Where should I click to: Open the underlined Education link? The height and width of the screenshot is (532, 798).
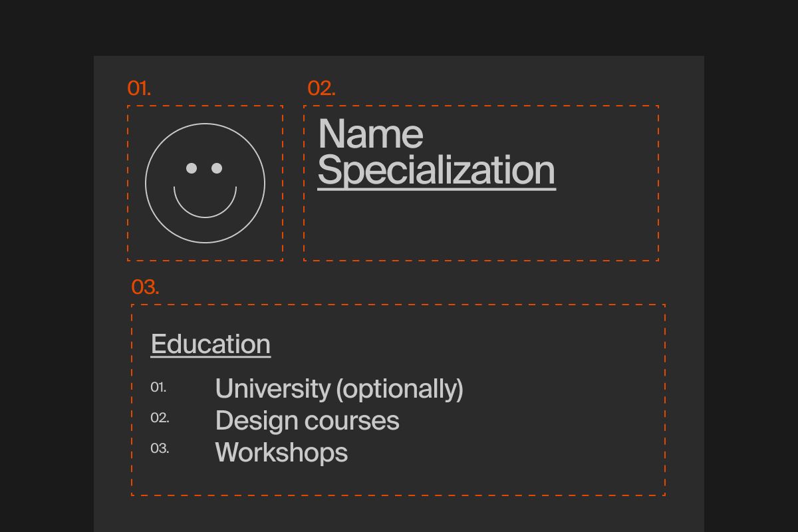(x=210, y=344)
